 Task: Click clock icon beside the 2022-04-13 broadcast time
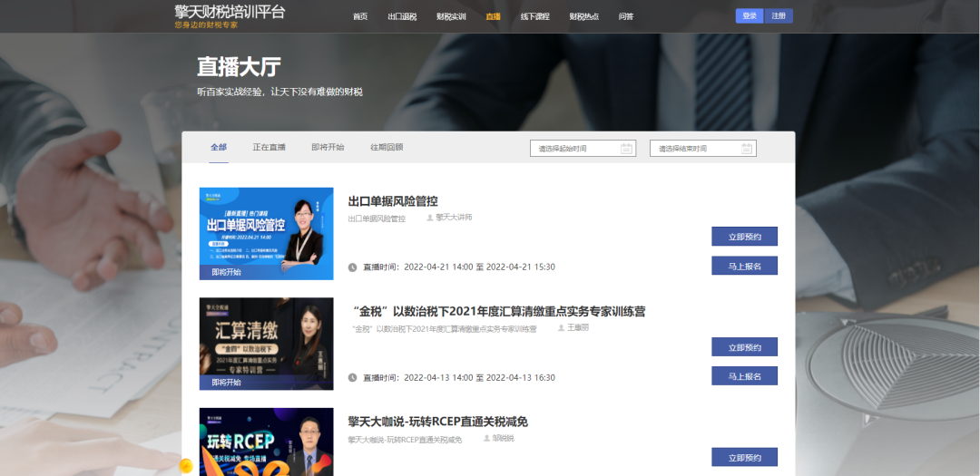click(x=352, y=378)
